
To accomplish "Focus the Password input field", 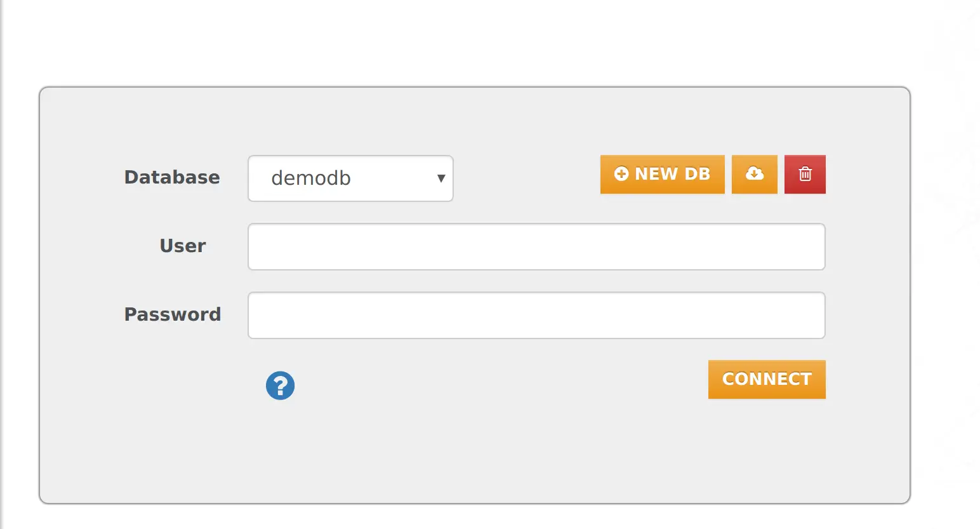I will (x=536, y=315).
